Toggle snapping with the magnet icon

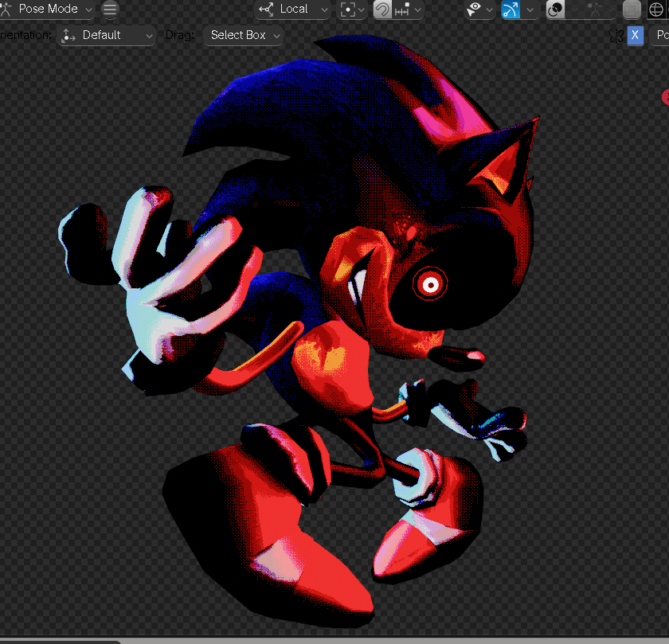pos(382,9)
